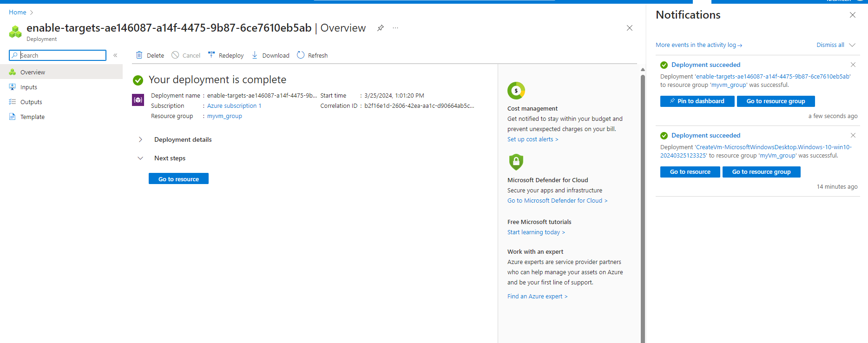868x343 pixels.
Task: Pin the deployment overview page
Action: pos(380,28)
